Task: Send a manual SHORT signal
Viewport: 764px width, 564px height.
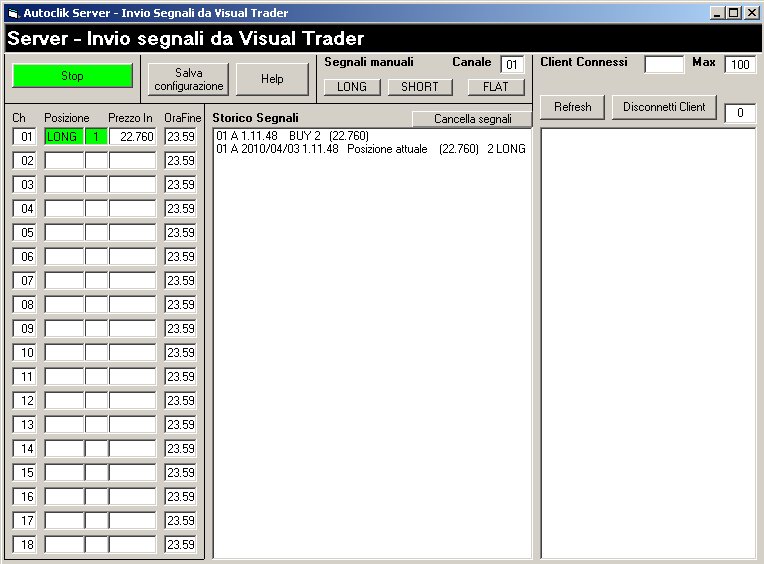Action: pyautogui.click(x=420, y=87)
